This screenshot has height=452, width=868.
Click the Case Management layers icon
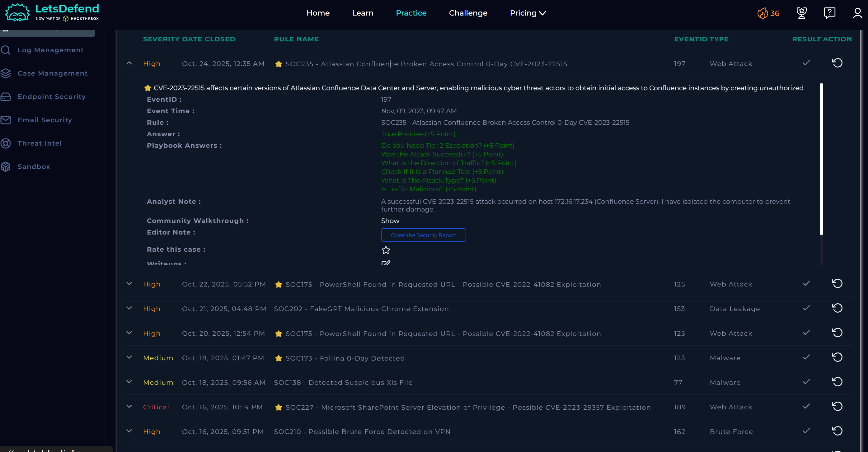[x=6, y=73]
